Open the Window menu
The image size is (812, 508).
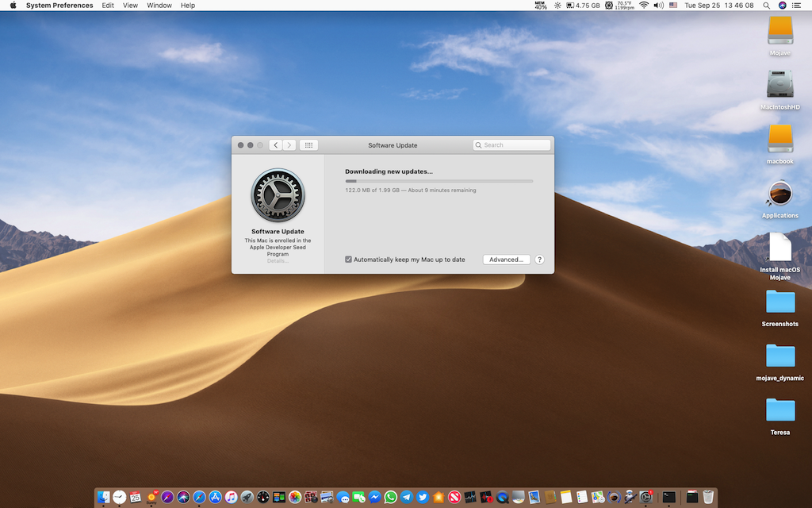(159, 6)
